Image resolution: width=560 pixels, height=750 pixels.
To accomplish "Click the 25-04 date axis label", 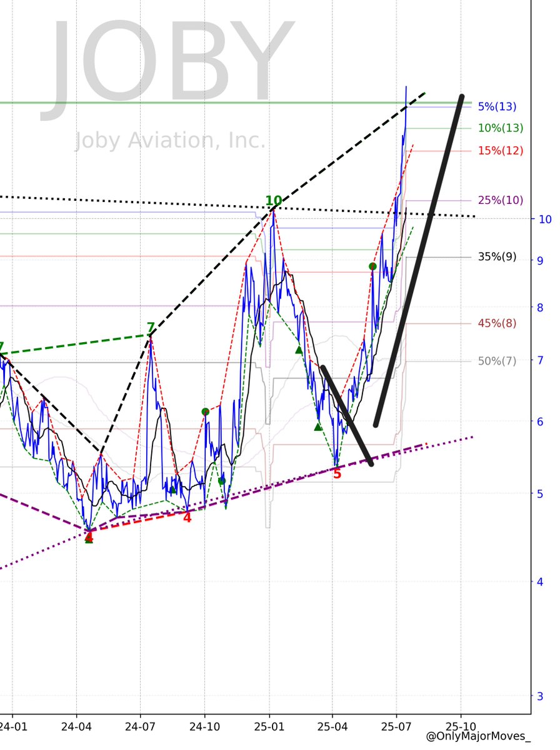I will point(332,727).
